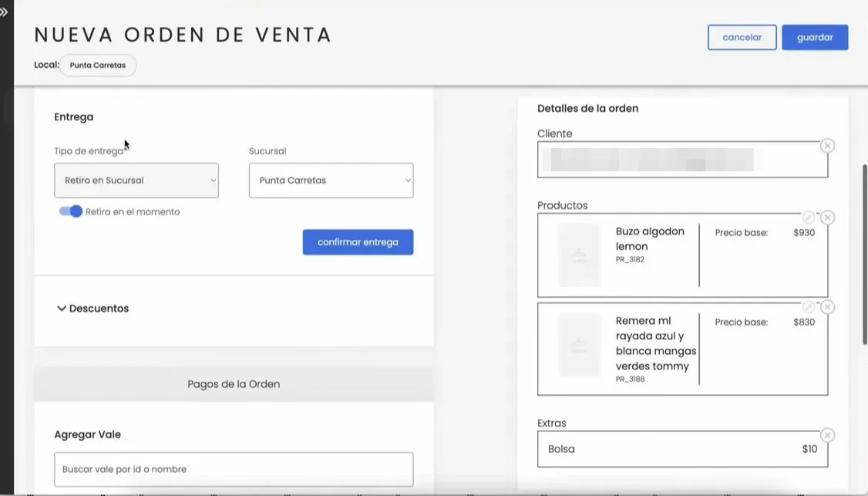Viewport: 868px width, 496px height.
Task: Click the Entrega section heading
Action: click(x=74, y=117)
